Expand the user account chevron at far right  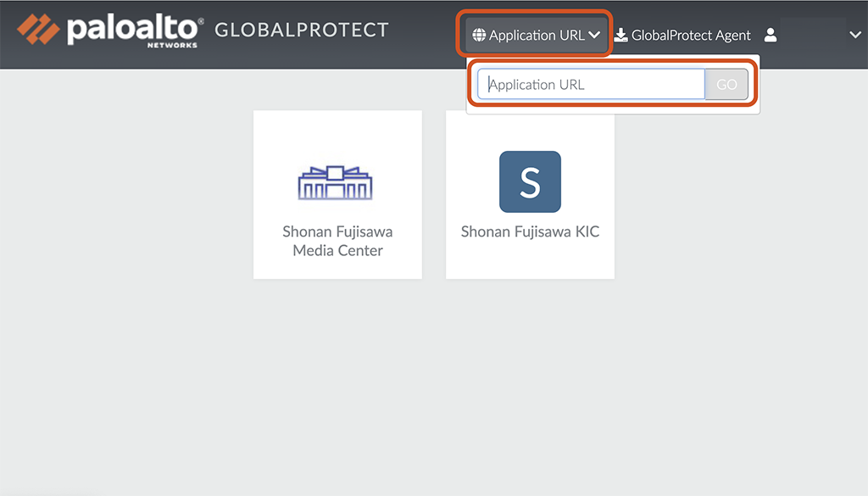coord(854,36)
